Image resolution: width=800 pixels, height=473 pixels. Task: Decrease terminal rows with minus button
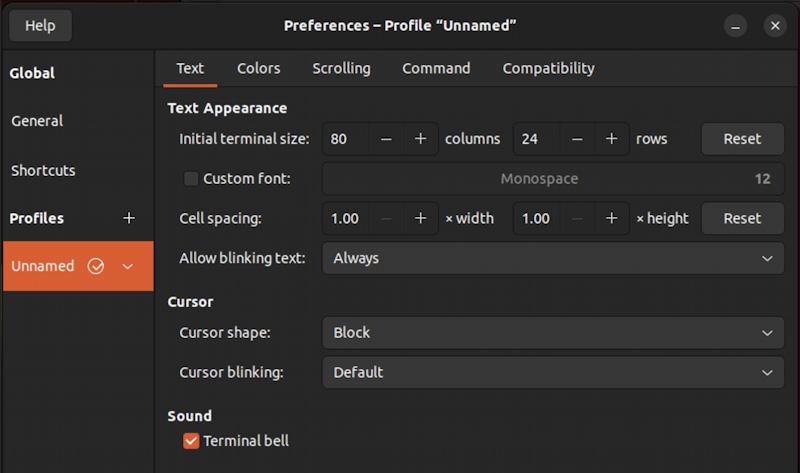[577, 139]
